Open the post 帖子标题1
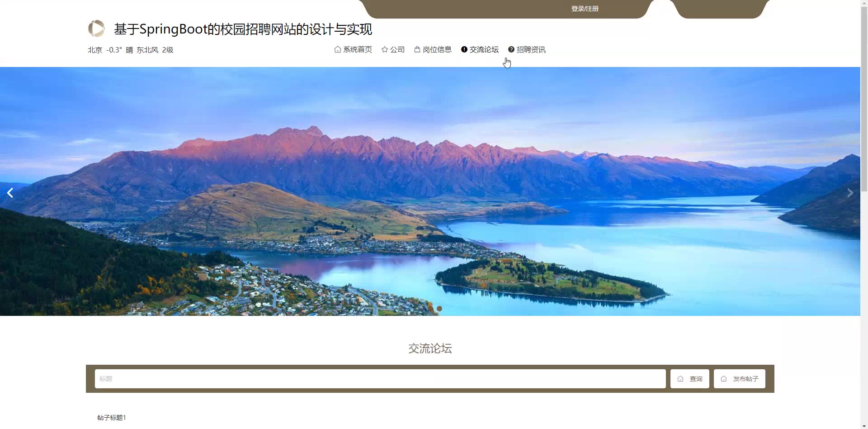 112,418
